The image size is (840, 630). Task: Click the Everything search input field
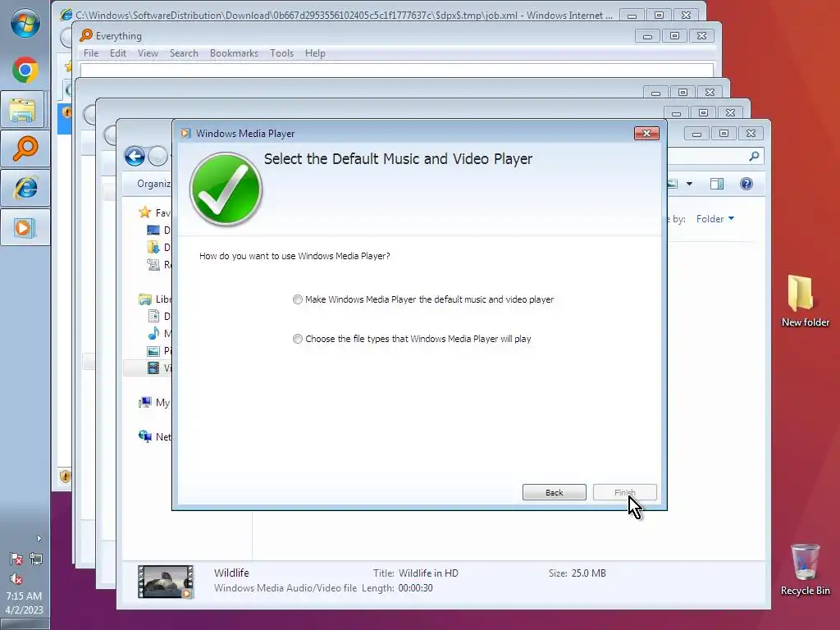(x=396, y=71)
